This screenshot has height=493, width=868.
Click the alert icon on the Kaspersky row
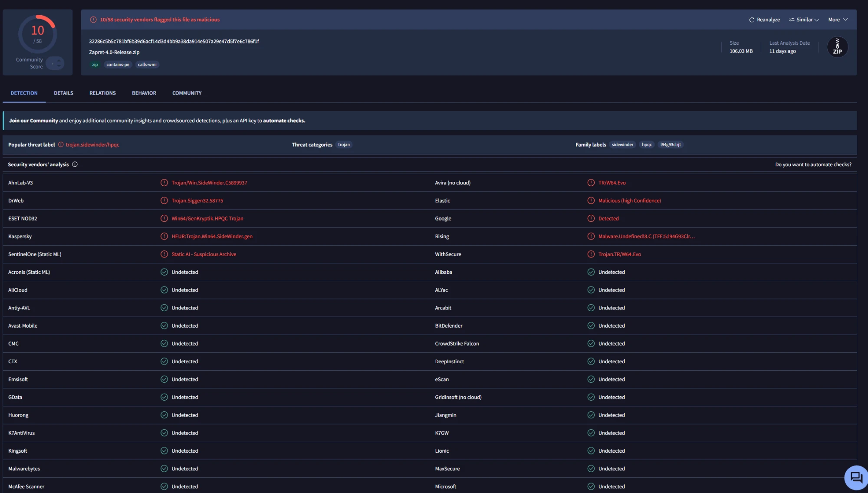[164, 237]
